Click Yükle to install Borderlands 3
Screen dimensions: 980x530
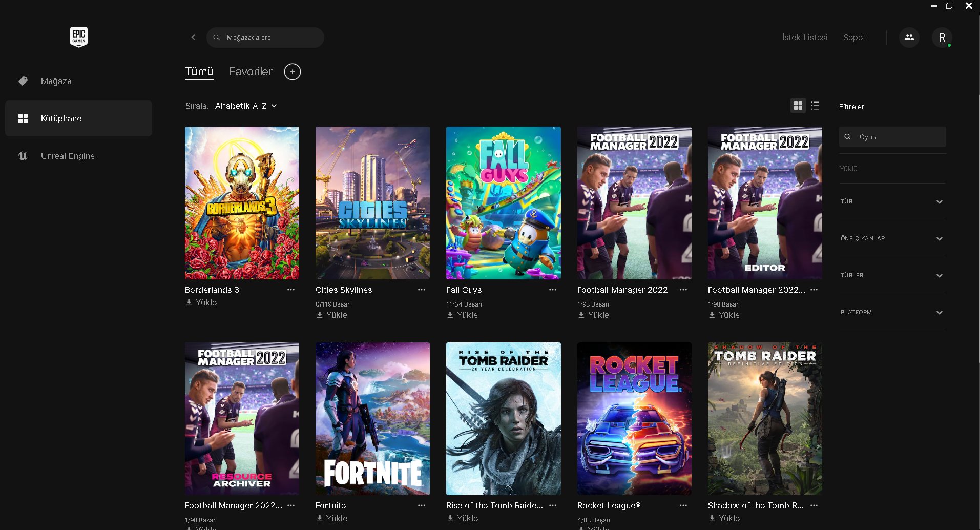pyautogui.click(x=201, y=302)
